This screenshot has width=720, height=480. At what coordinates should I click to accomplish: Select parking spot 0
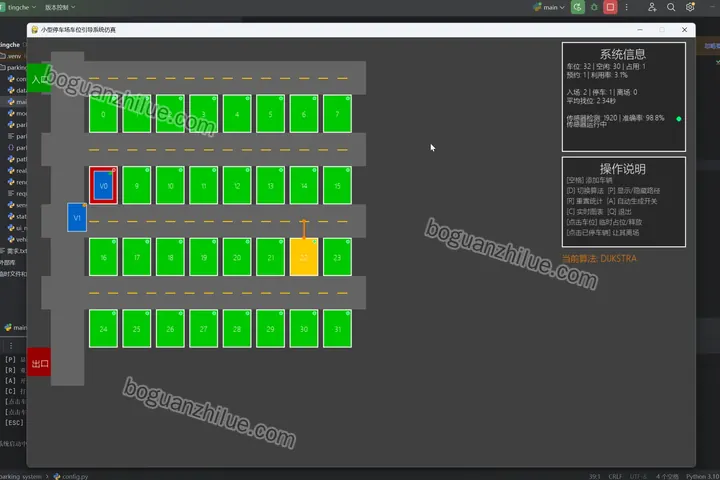pyautogui.click(x=103, y=114)
